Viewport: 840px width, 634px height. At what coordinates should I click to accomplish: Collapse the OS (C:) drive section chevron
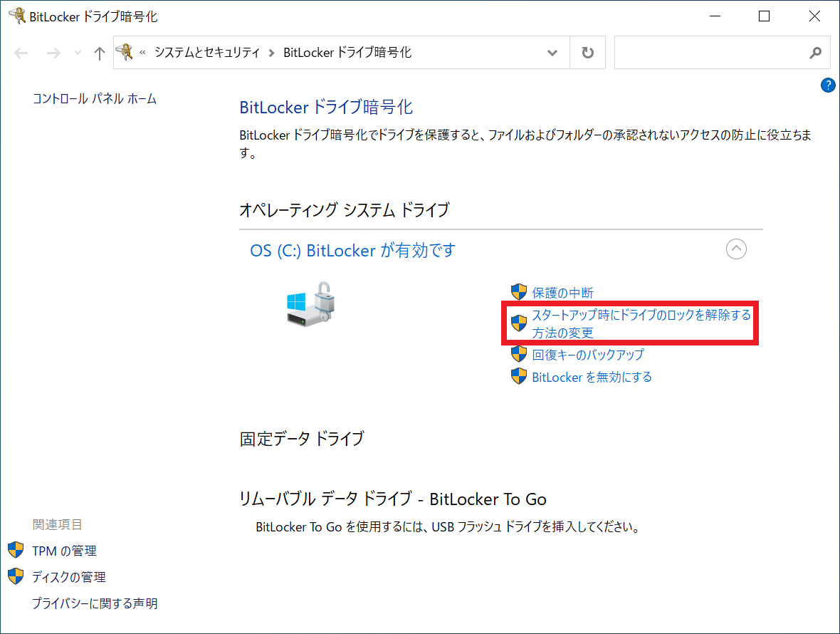pyautogui.click(x=736, y=249)
